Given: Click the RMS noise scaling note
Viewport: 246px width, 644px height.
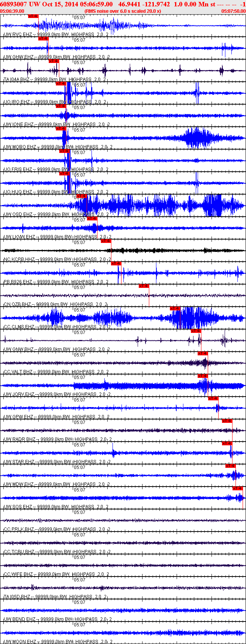Looking at the screenshot, I should 123,11.
